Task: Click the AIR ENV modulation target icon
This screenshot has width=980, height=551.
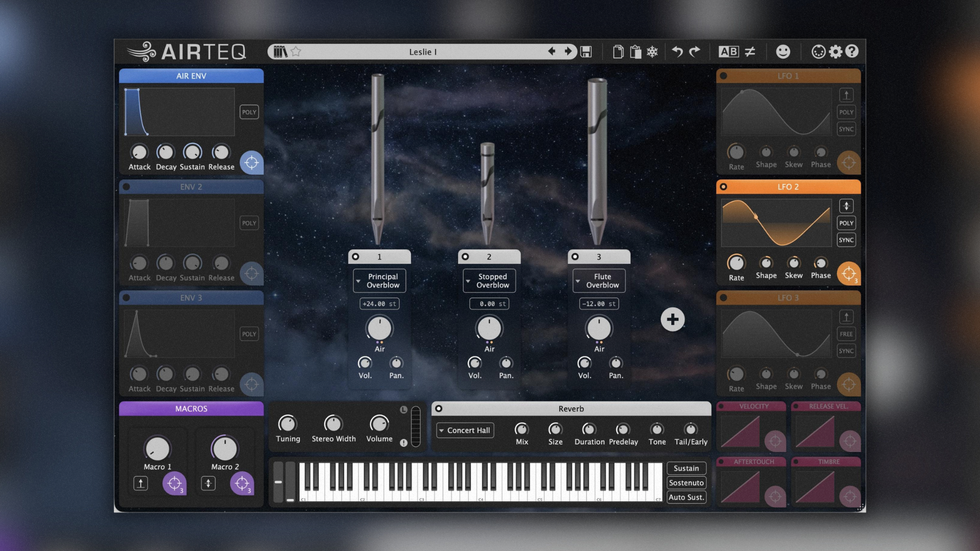Action: click(x=252, y=163)
